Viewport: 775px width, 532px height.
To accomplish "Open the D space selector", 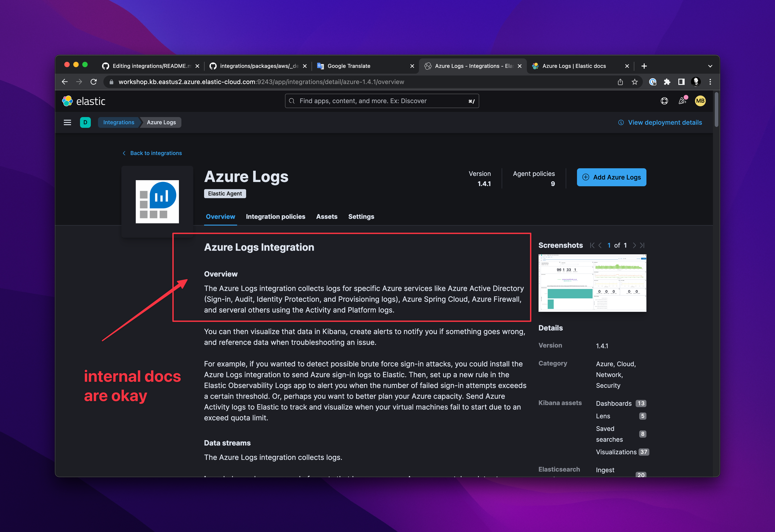I will tap(85, 122).
